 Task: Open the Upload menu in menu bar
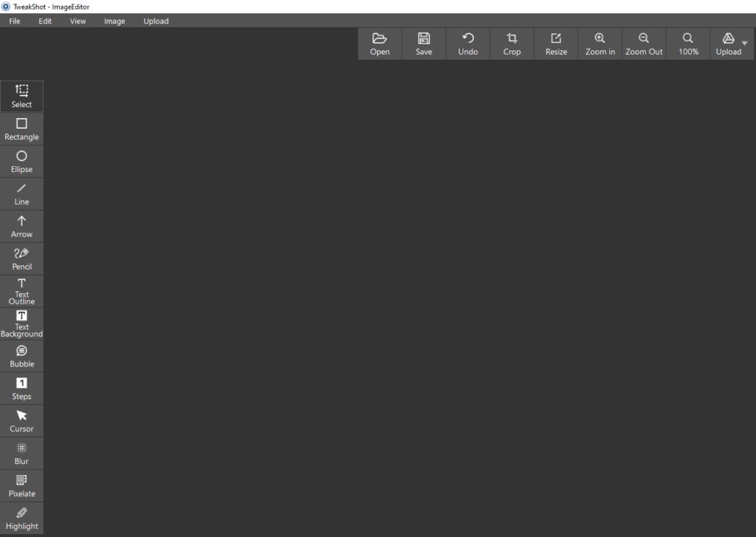tap(156, 21)
